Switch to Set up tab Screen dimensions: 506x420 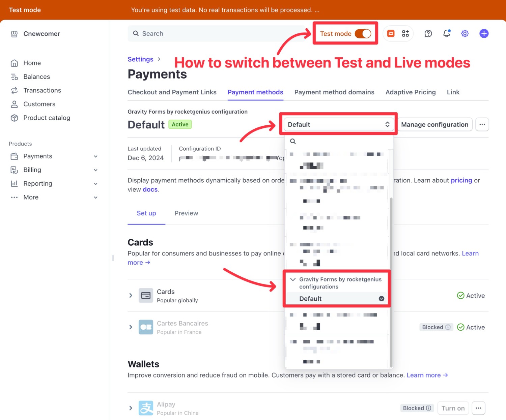[x=146, y=213]
